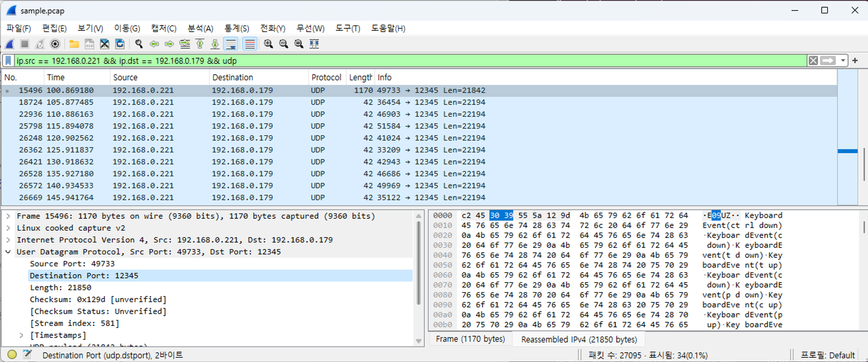Open the 분석(A) menu
Image resolution: width=868 pixels, height=362 pixels.
tap(200, 28)
